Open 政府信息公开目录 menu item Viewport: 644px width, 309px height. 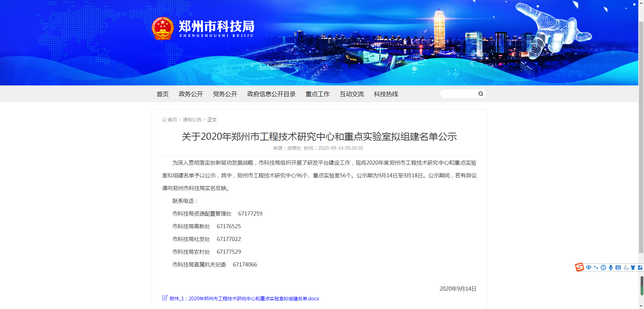(271, 94)
